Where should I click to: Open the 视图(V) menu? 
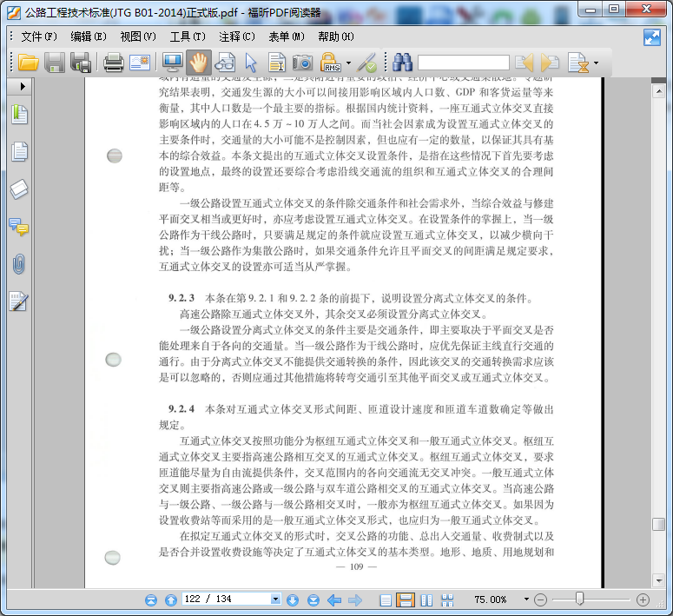138,37
